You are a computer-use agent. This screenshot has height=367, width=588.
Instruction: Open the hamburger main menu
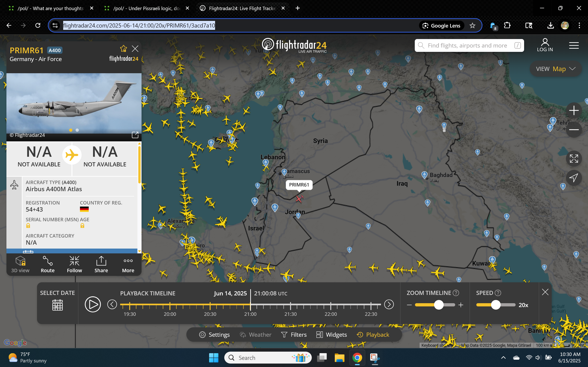click(574, 45)
